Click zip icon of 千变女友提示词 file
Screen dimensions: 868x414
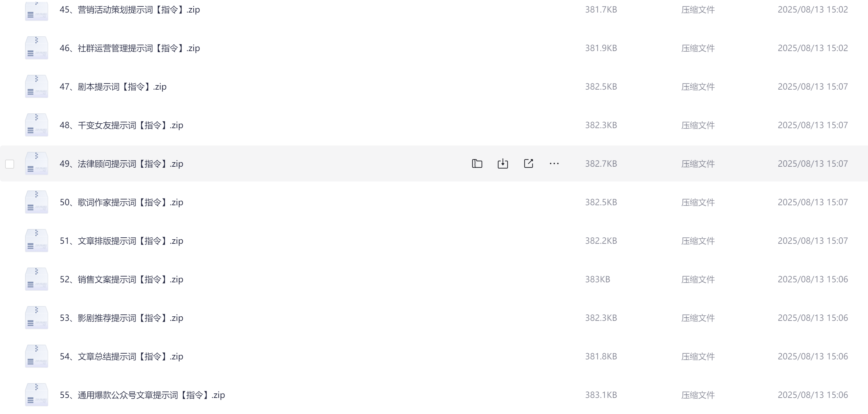[x=36, y=125]
